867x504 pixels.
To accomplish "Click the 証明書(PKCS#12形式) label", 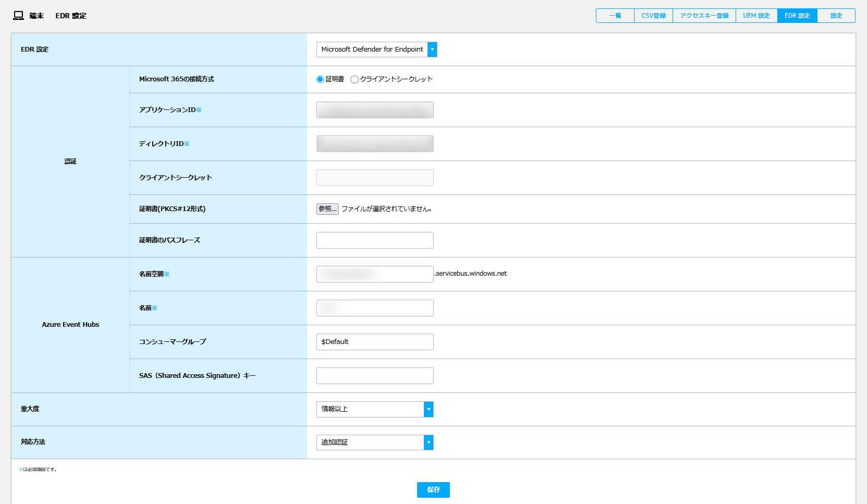I will [173, 209].
